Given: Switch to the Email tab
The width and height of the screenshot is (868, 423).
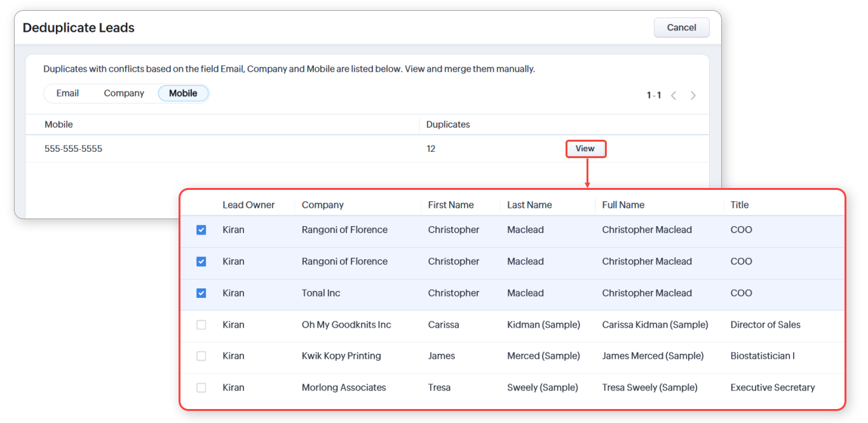Looking at the screenshot, I should [67, 93].
